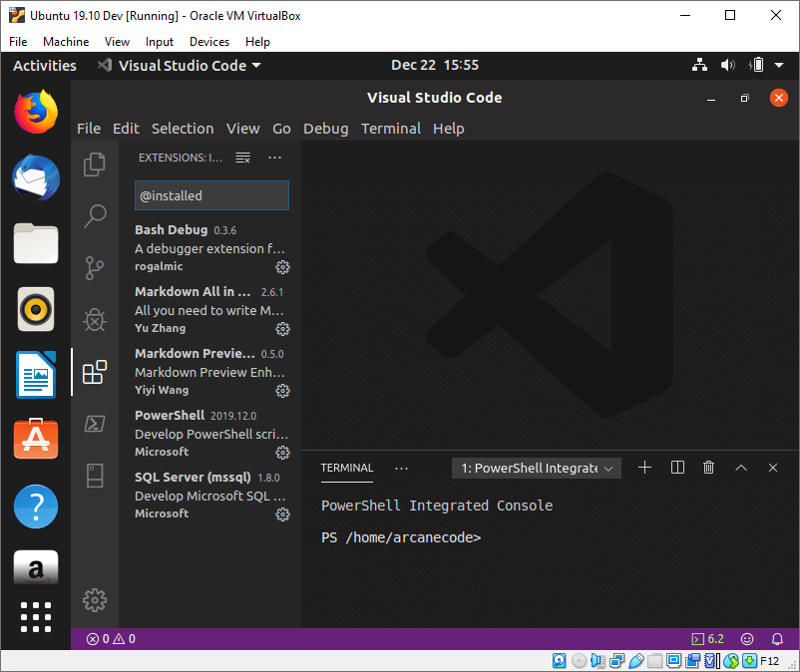Close the terminal panel

pos(773,468)
